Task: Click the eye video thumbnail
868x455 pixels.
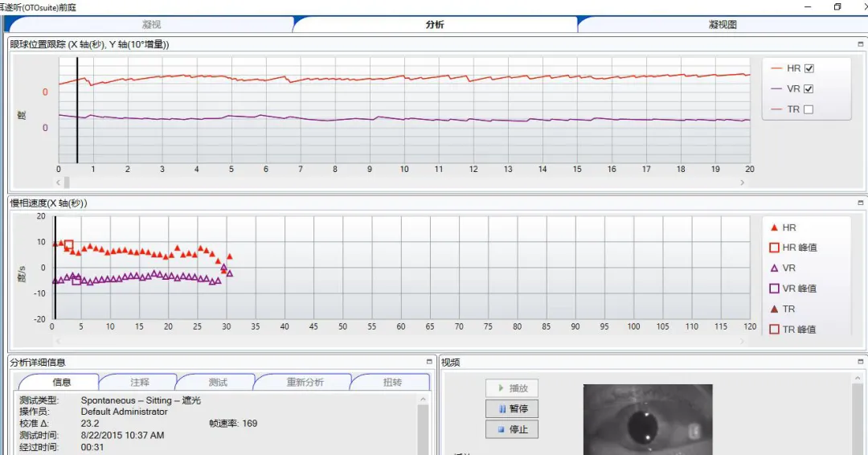Action: [648, 420]
